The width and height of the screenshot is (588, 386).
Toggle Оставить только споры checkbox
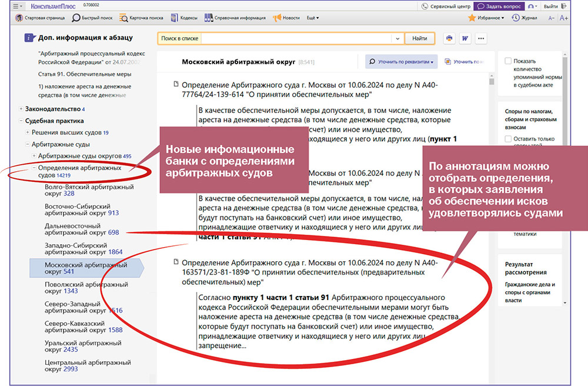pyautogui.click(x=508, y=139)
